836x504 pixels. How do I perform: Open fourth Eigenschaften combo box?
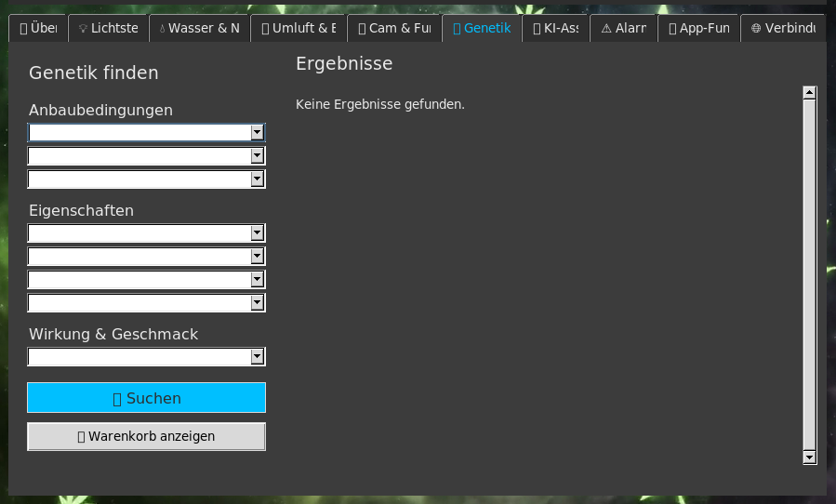pos(147,303)
